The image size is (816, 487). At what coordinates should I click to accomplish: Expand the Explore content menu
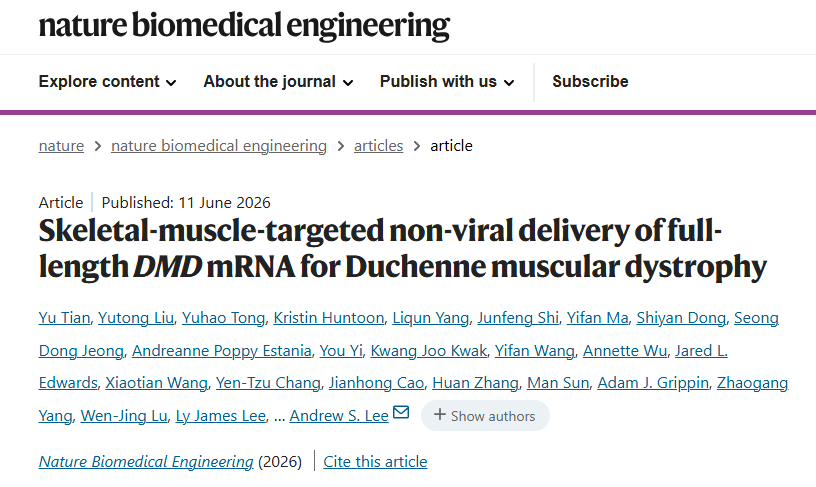[108, 82]
